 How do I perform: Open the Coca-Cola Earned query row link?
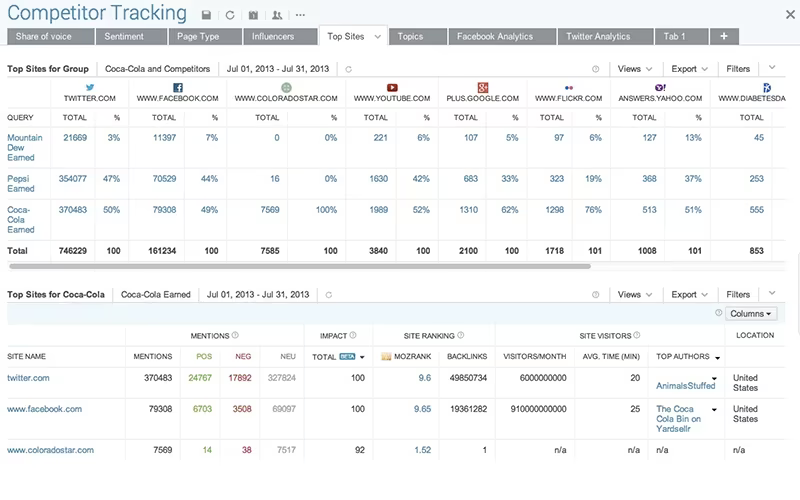pyautogui.click(x=21, y=219)
